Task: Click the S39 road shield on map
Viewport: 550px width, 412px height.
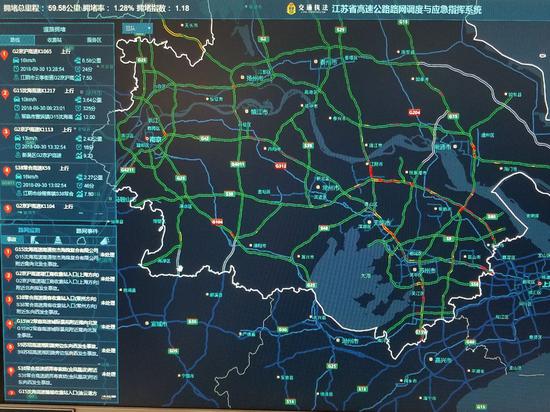Action: 308,145
